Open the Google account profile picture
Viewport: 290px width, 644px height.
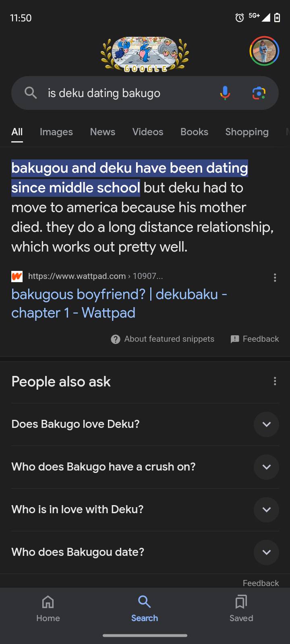(264, 51)
